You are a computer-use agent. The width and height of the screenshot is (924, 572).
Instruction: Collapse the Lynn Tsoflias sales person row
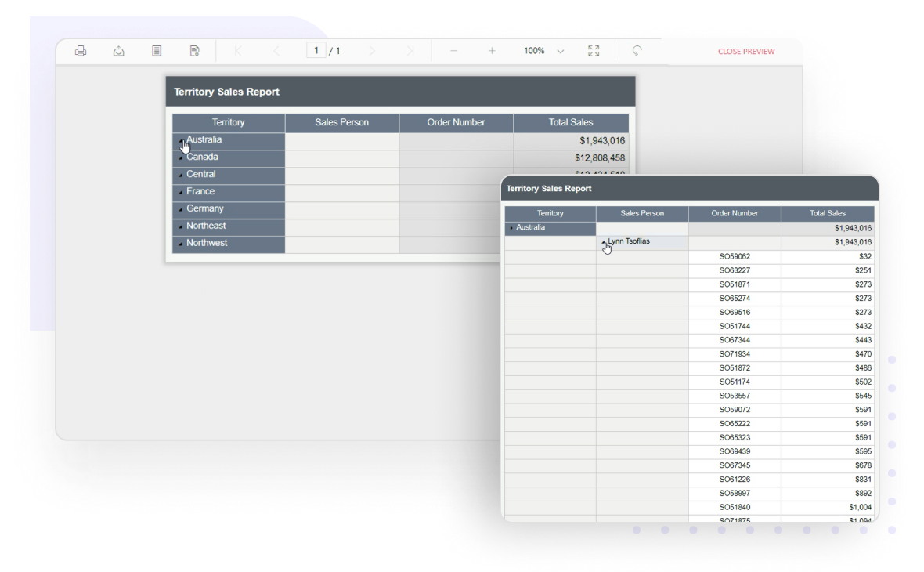pyautogui.click(x=603, y=242)
